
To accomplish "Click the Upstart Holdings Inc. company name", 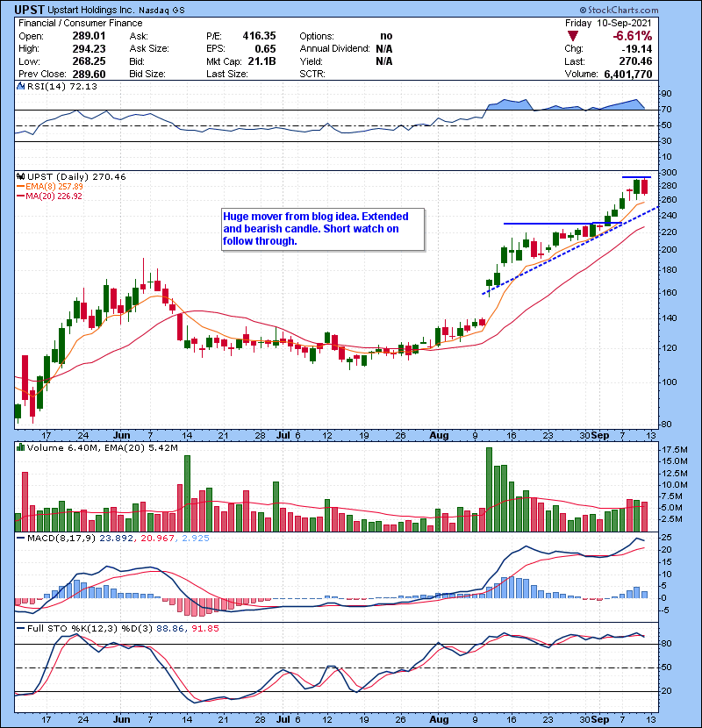I will point(91,10).
